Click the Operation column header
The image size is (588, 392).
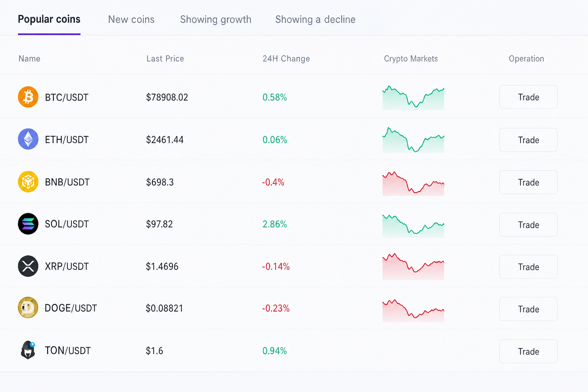[526, 59]
